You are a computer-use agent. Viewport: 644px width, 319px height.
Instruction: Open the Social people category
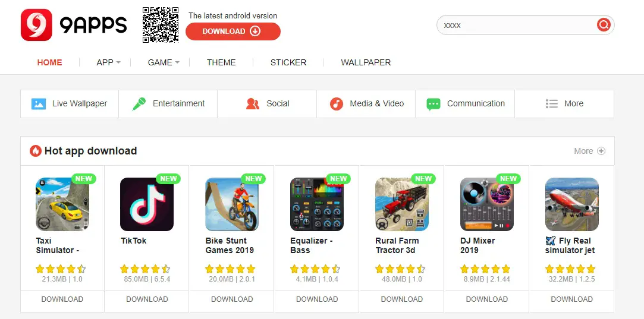point(253,103)
